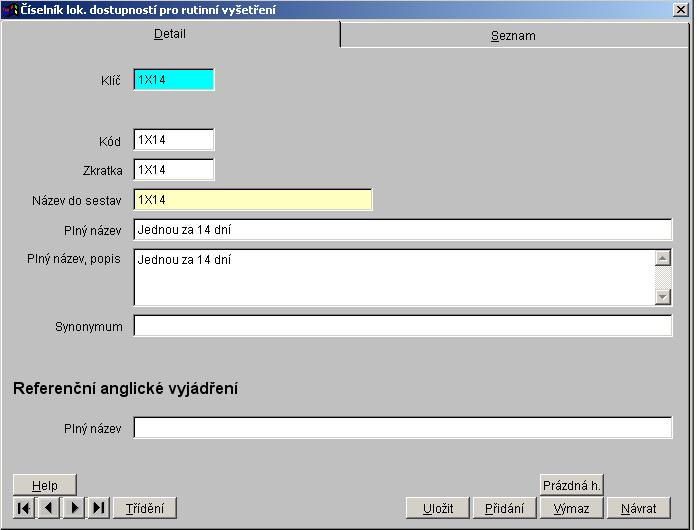
Task: Go to the previous record
Action: [x=49, y=508]
